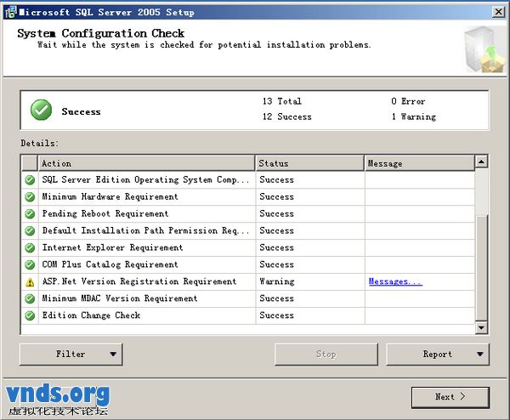This screenshot has height=420, width=510.
Task: Click the vertical scrollbar thumb of the details list
Action: (481, 268)
